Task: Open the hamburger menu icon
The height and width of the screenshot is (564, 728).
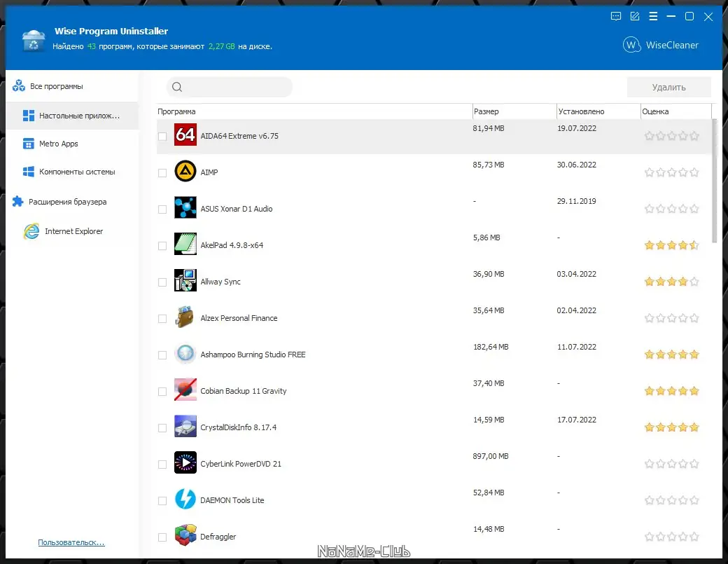Action: 653,17
